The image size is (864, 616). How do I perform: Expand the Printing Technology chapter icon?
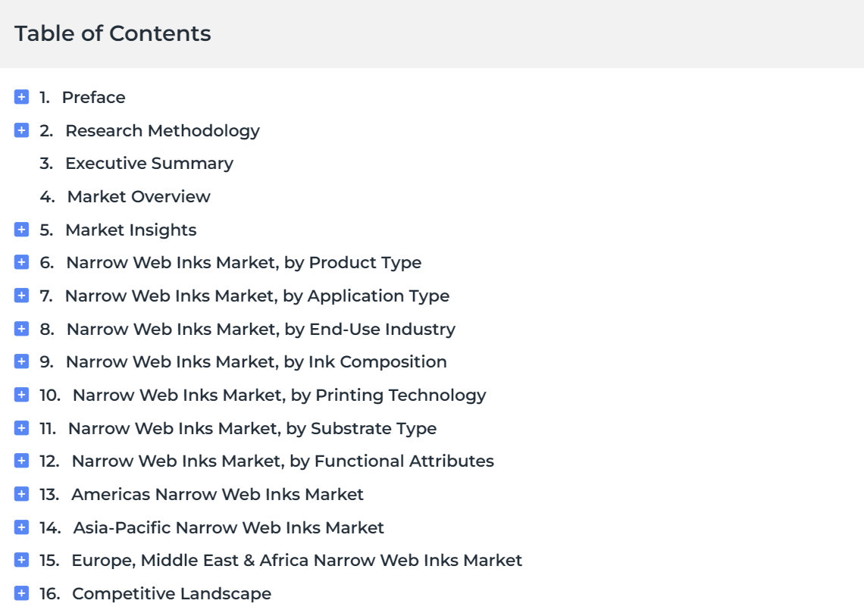pyautogui.click(x=21, y=395)
